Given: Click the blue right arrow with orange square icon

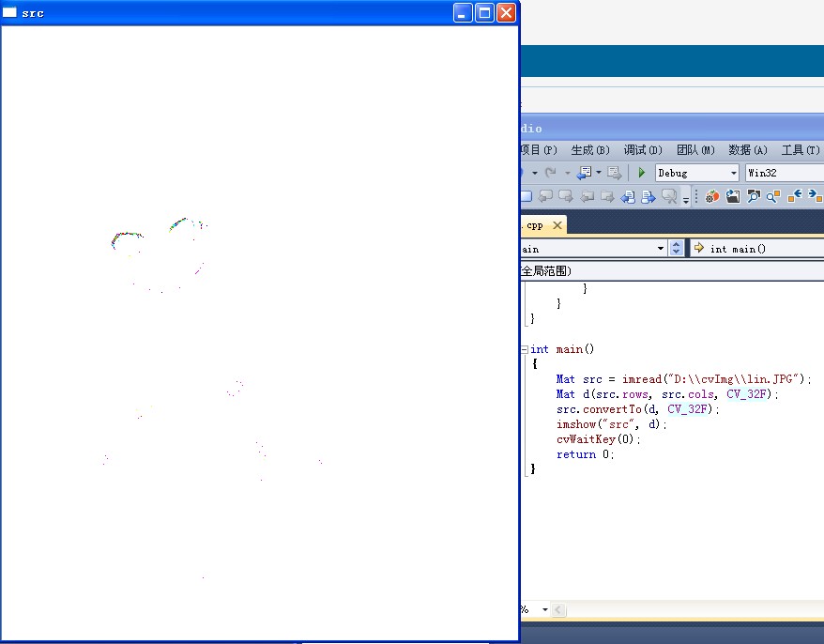Looking at the screenshot, I should point(815,195).
